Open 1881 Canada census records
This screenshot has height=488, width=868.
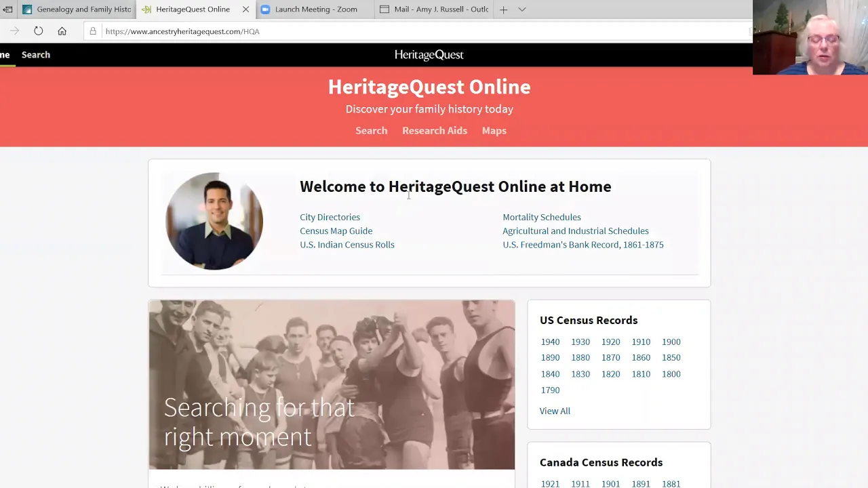[671, 484]
